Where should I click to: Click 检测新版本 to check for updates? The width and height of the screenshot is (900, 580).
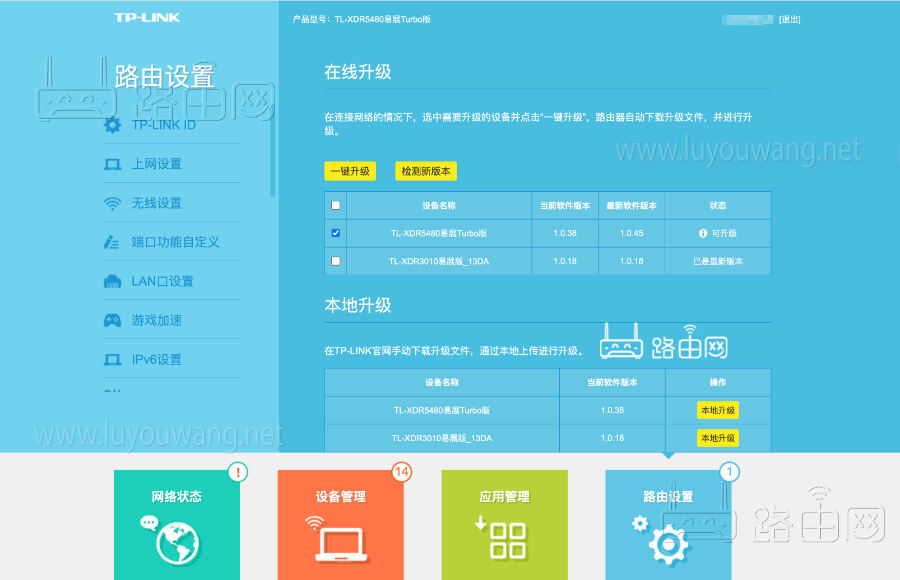coord(425,170)
